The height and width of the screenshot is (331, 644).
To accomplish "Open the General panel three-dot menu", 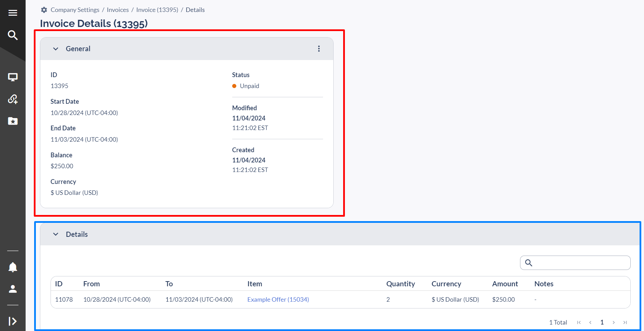I will (x=319, y=49).
